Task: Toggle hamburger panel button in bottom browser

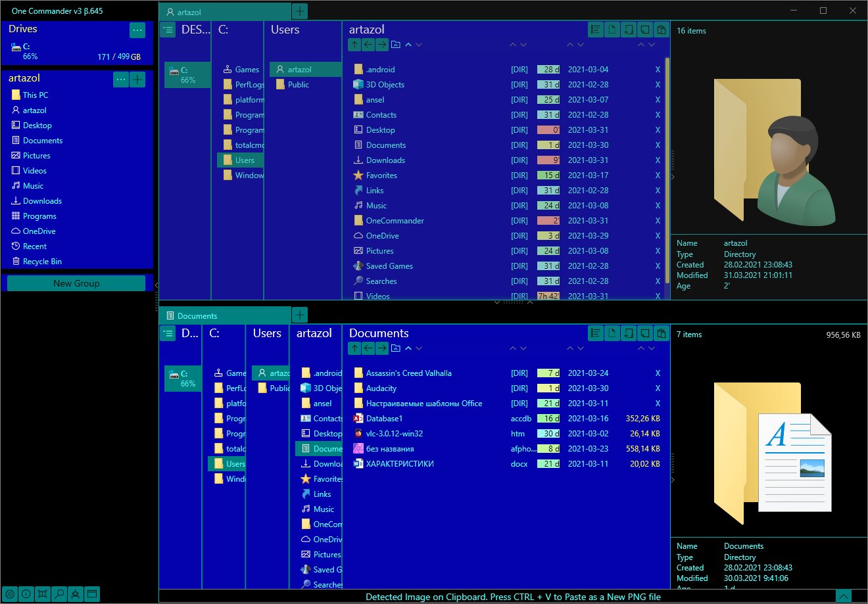Action: click(168, 333)
